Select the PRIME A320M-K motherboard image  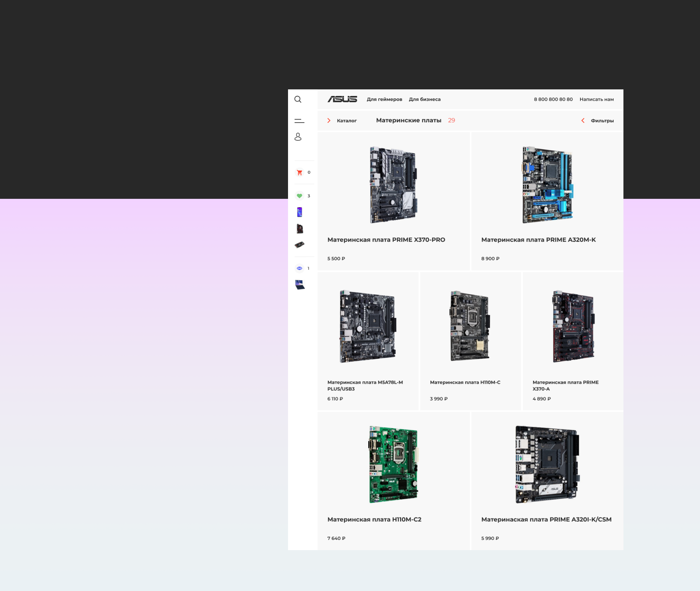[x=547, y=185]
